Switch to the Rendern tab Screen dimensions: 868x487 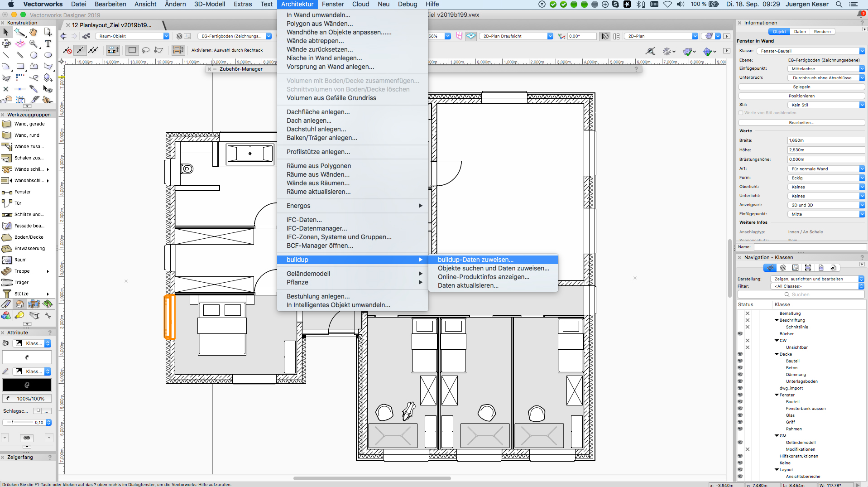click(822, 32)
